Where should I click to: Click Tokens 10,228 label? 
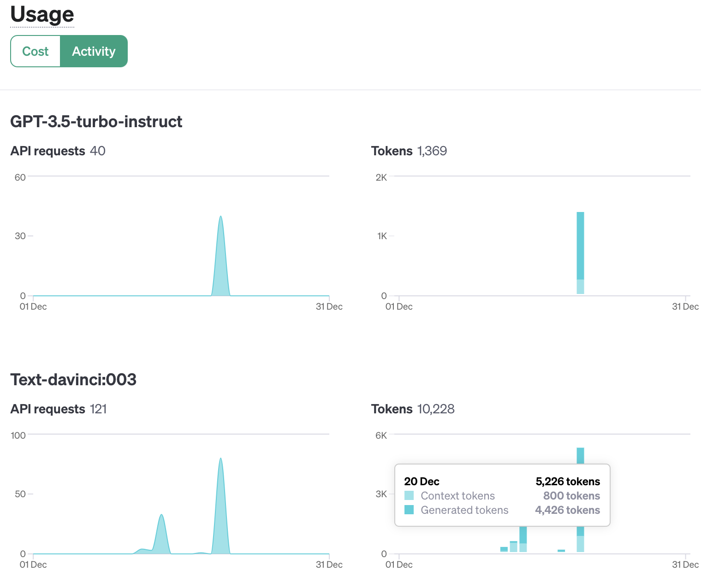coord(413,409)
